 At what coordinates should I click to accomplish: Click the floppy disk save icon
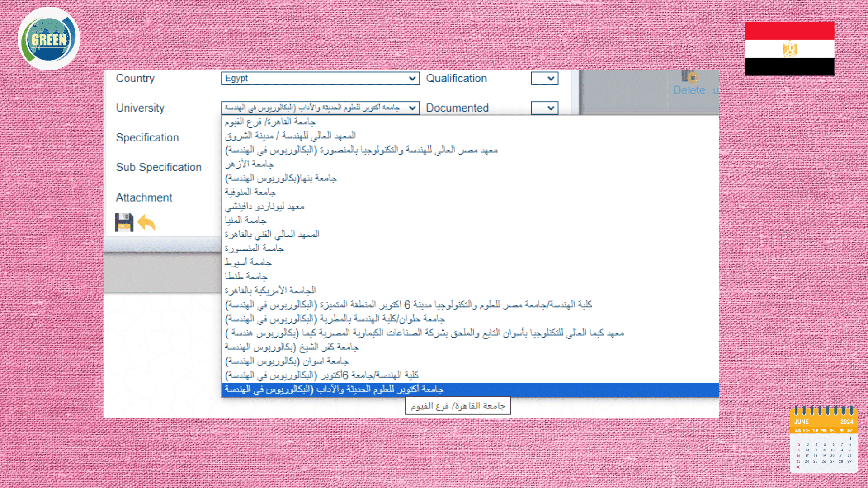pos(124,222)
